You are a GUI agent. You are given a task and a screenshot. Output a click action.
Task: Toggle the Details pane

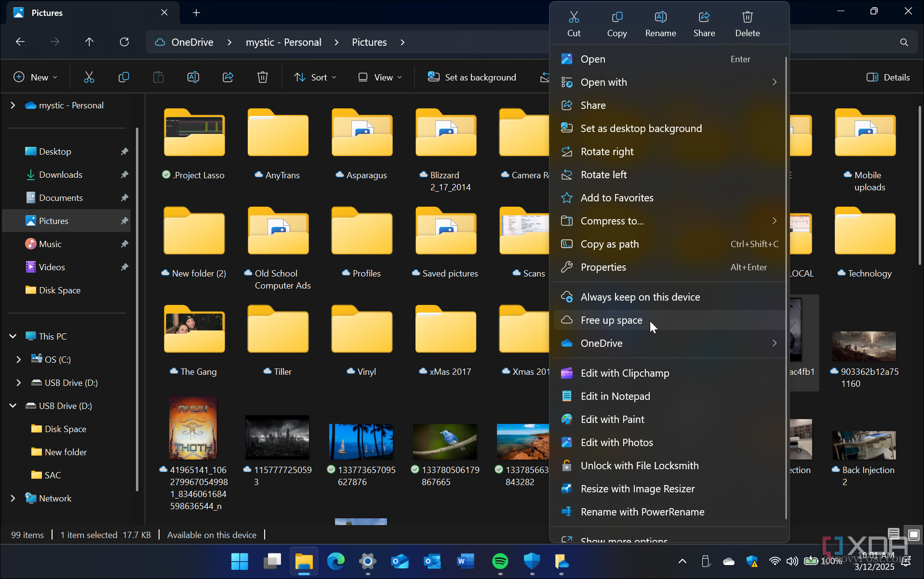pyautogui.click(x=888, y=77)
